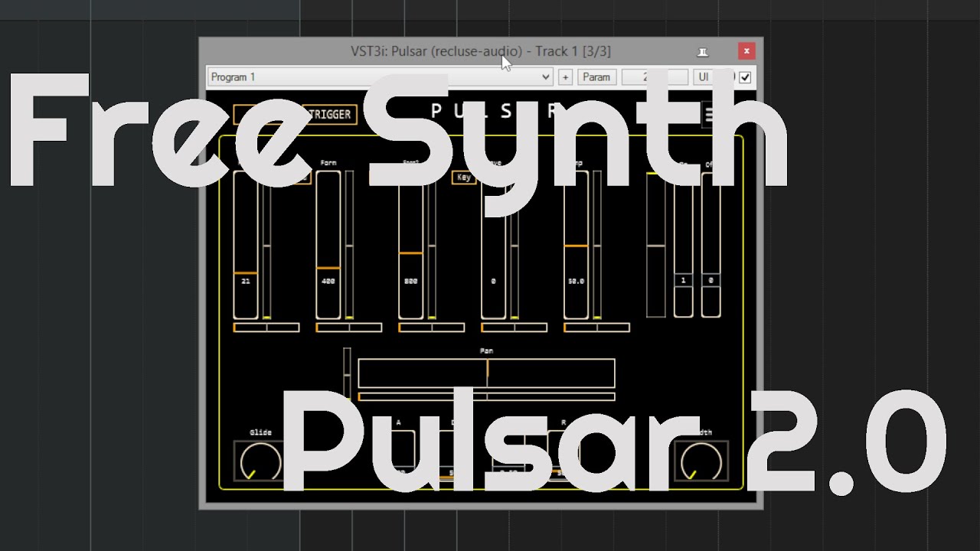This screenshot has height=551, width=980.
Task: Click the thin modulation slider beside Form slider
Action: click(x=349, y=244)
